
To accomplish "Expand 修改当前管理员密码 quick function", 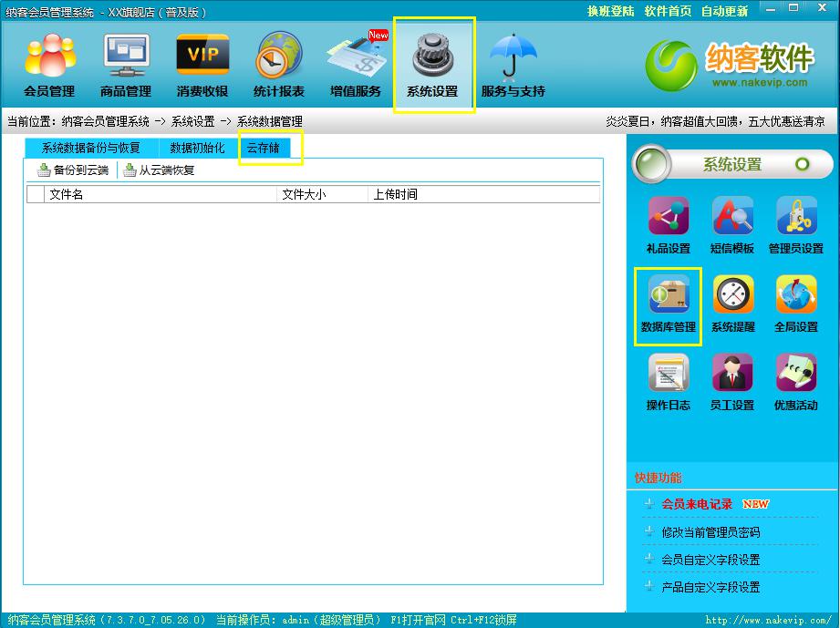I will tap(710, 532).
